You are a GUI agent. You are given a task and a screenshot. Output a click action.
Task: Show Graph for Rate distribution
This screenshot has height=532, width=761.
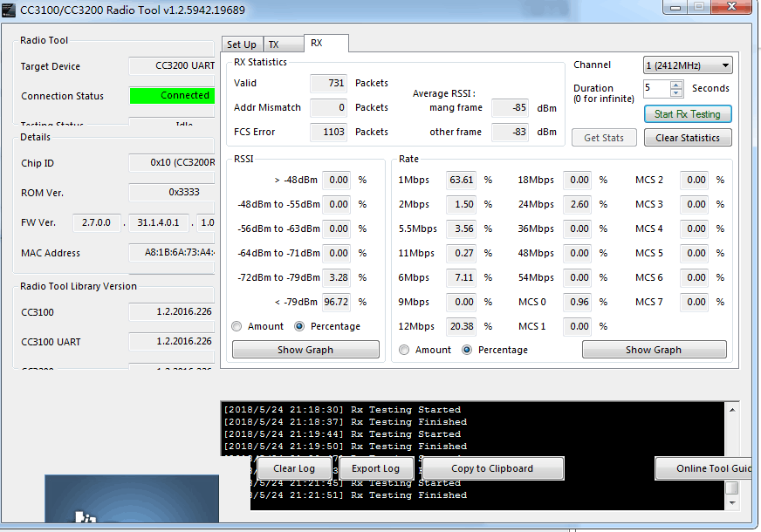pyautogui.click(x=654, y=350)
